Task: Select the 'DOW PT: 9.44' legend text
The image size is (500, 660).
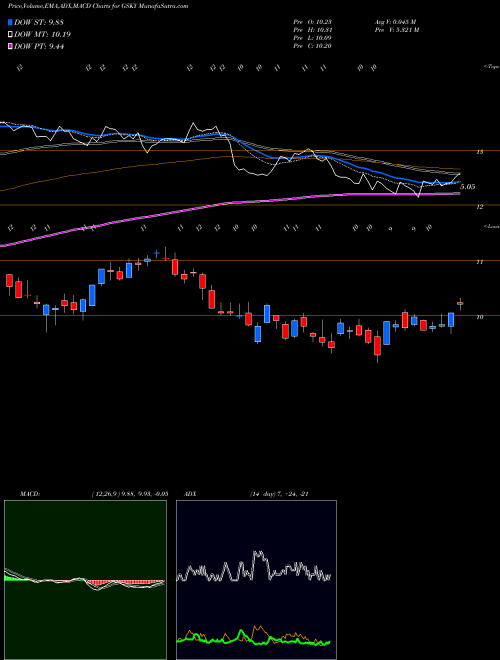Action: coord(39,47)
